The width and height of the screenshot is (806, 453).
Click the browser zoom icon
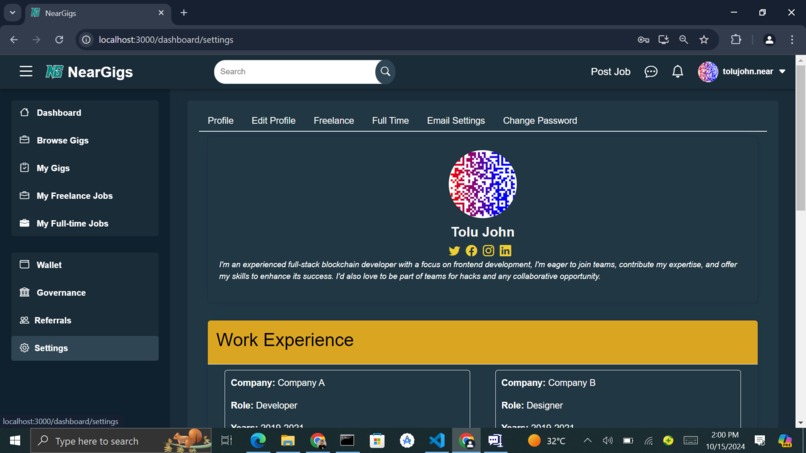683,40
